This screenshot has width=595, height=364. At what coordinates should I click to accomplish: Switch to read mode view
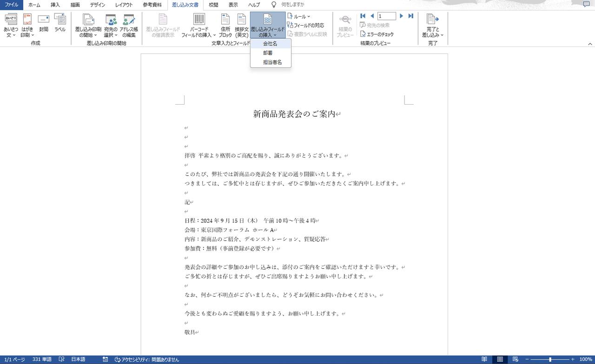(484, 359)
